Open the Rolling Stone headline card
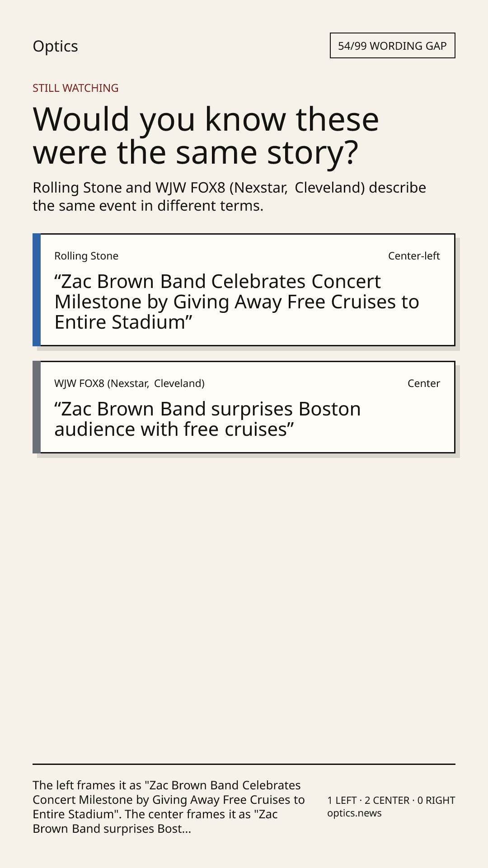Viewport: 488px width, 868px height. 244,290
